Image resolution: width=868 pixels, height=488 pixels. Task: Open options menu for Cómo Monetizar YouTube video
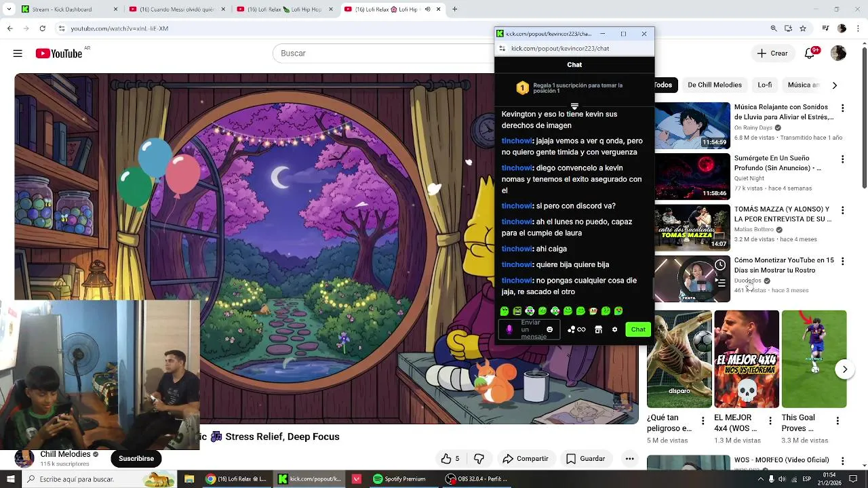842,261
